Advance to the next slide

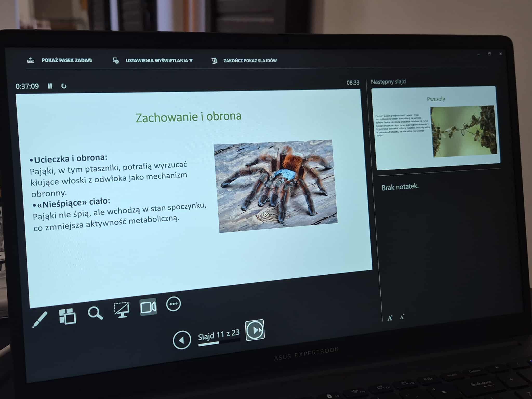point(255,330)
